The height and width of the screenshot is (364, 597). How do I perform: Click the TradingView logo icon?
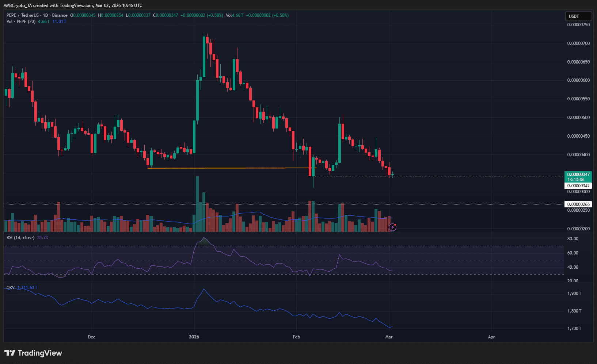tap(10, 353)
